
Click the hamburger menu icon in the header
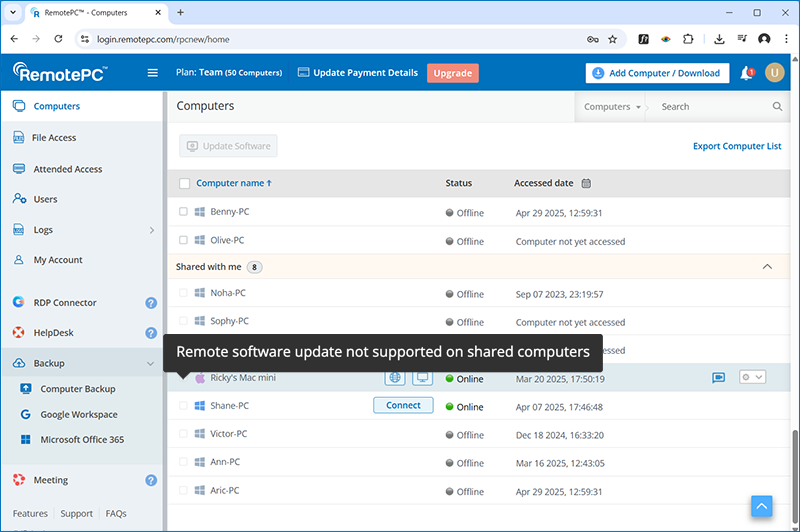[153, 73]
